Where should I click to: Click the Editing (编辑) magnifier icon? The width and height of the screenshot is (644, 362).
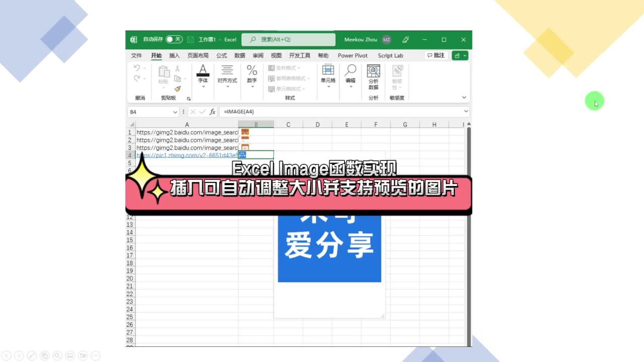point(350,70)
